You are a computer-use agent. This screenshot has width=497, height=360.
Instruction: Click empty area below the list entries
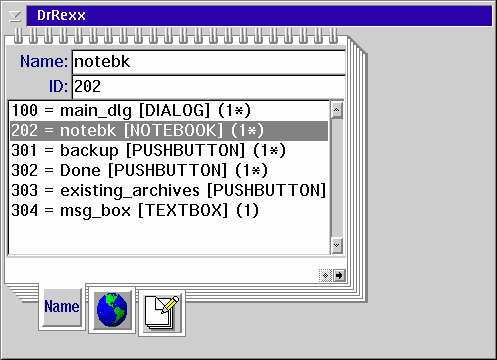click(x=169, y=237)
